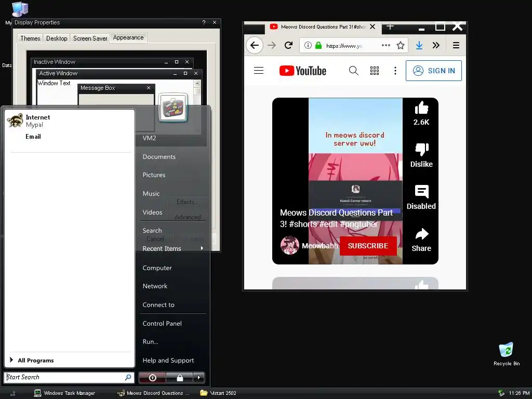The image size is (532, 399).
Task: Open YouTube settings vertical dots
Action: (395, 71)
